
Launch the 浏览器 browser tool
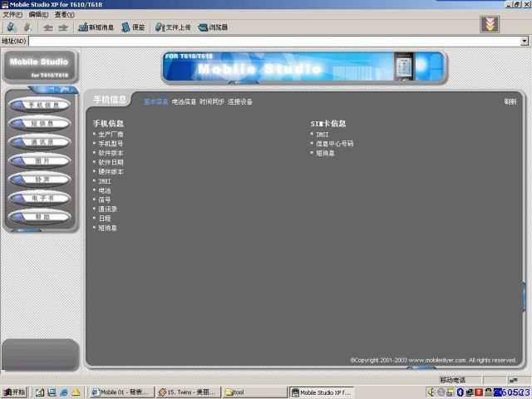click(x=213, y=27)
